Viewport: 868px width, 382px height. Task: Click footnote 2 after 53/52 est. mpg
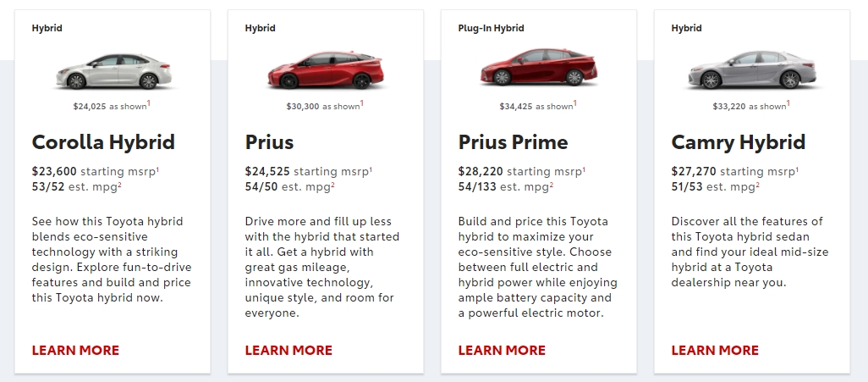click(x=119, y=185)
